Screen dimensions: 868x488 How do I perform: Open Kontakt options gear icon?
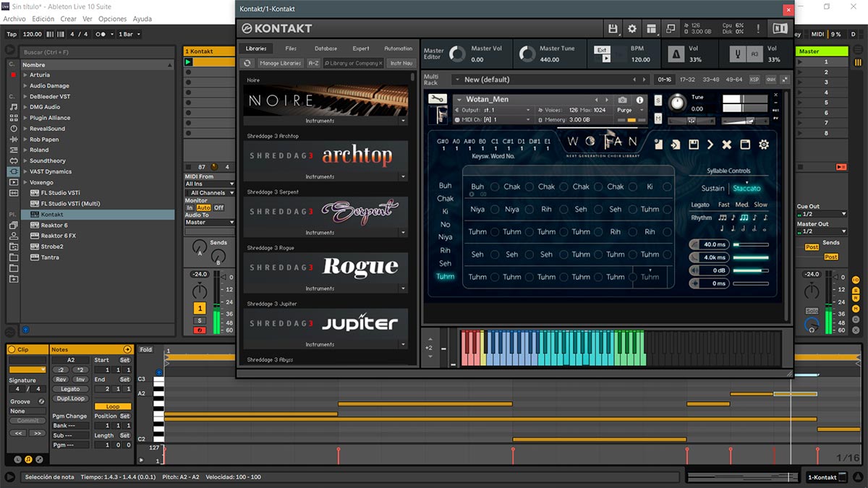tap(632, 28)
